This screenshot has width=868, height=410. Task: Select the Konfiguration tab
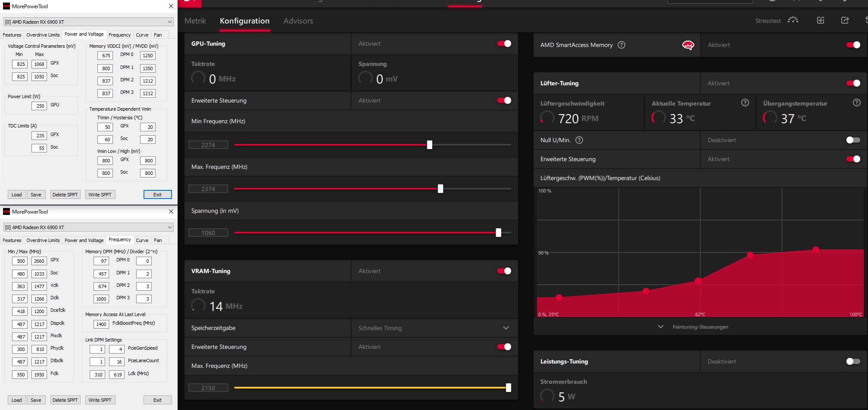tap(244, 21)
